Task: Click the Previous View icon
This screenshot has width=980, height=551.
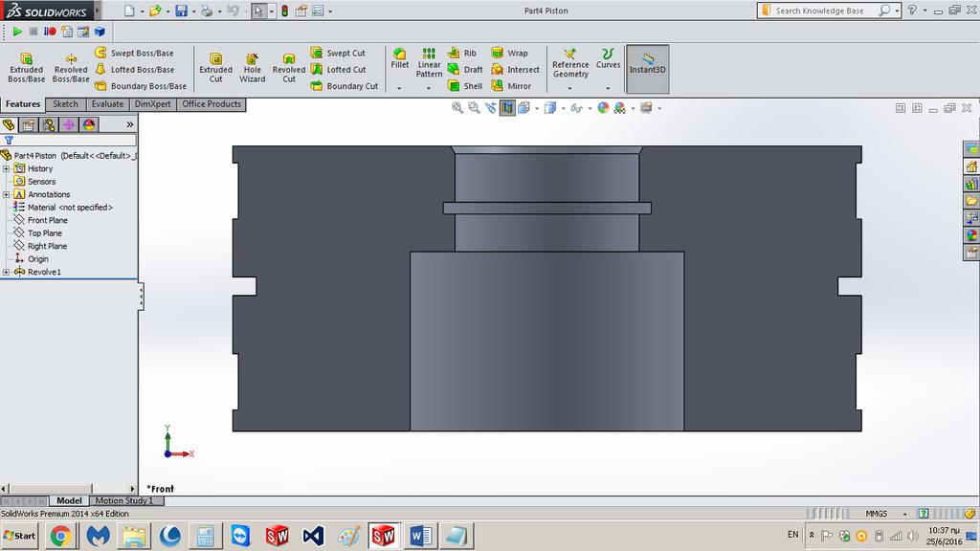Action: pos(491,108)
